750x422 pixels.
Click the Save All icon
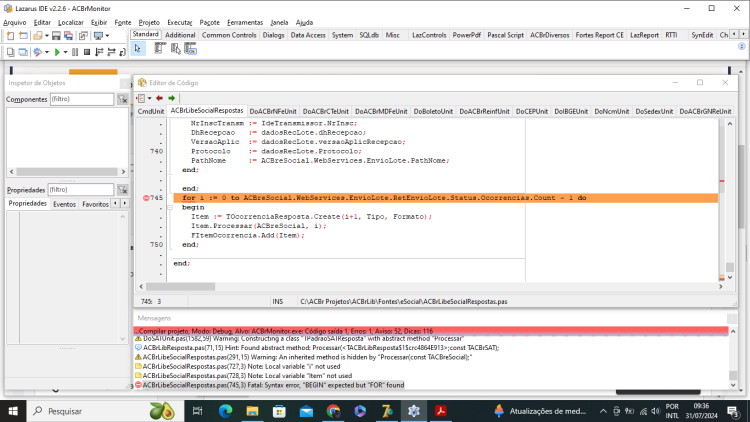click(x=69, y=36)
